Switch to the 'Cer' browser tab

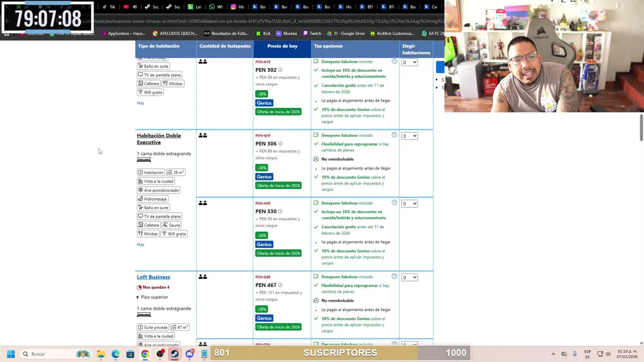432,7
